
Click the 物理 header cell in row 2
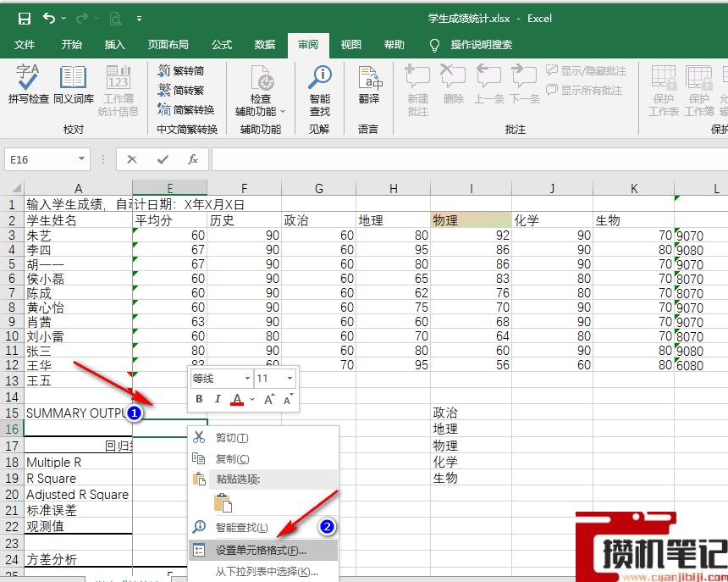[x=471, y=220]
